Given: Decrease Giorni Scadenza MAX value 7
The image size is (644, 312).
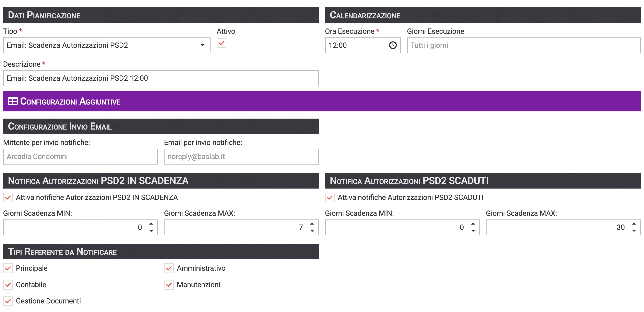Looking at the screenshot, I should point(312,231).
